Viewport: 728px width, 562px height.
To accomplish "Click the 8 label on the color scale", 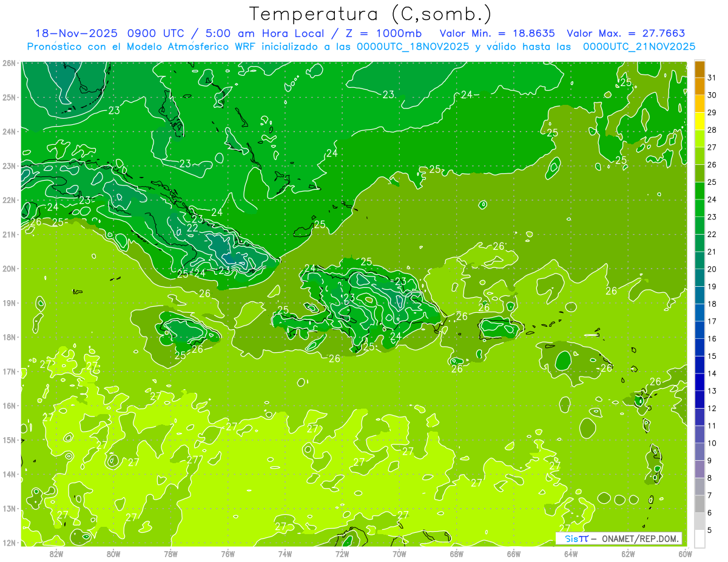I will pos(709,478).
